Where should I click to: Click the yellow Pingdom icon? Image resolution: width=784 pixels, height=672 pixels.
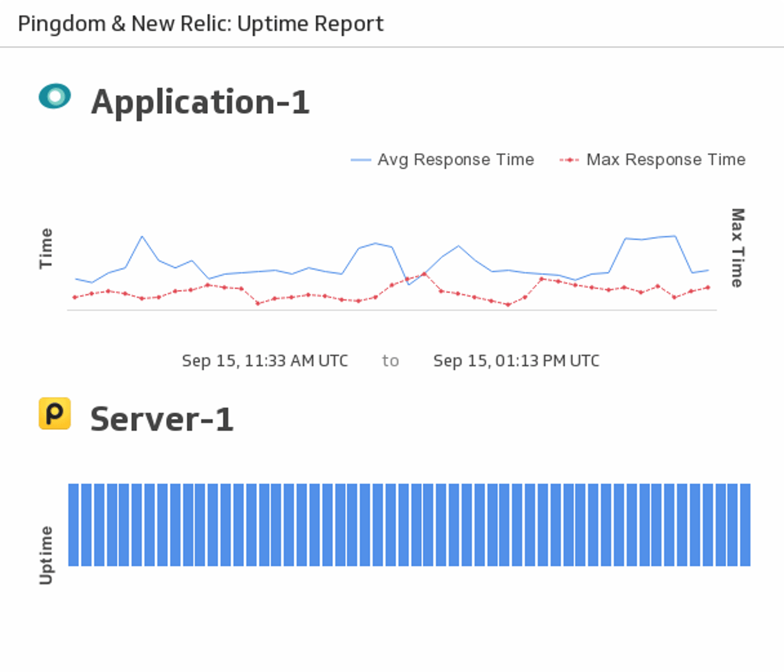click(55, 414)
